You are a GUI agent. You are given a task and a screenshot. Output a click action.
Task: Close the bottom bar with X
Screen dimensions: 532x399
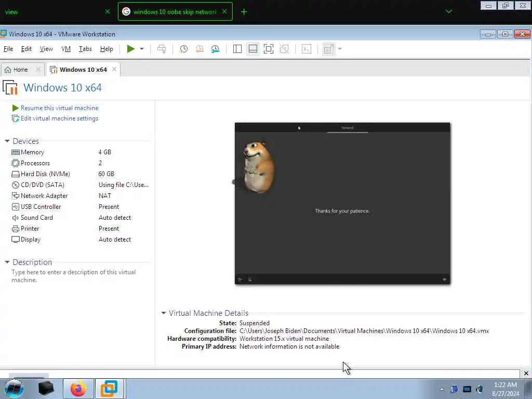(526, 373)
